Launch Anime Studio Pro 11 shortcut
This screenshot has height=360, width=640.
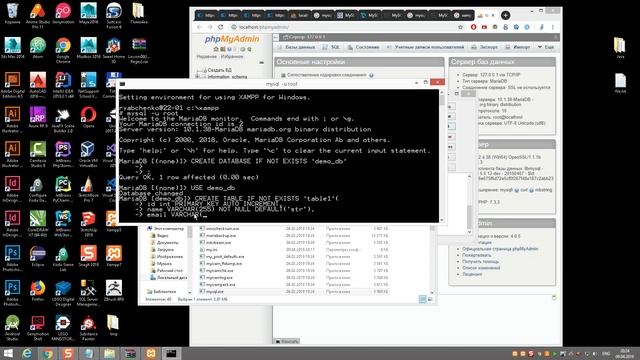coord(38,16)
